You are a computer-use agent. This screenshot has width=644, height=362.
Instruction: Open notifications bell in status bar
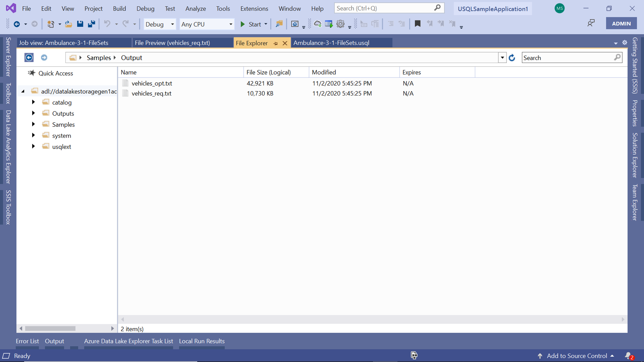click(629, 356)
